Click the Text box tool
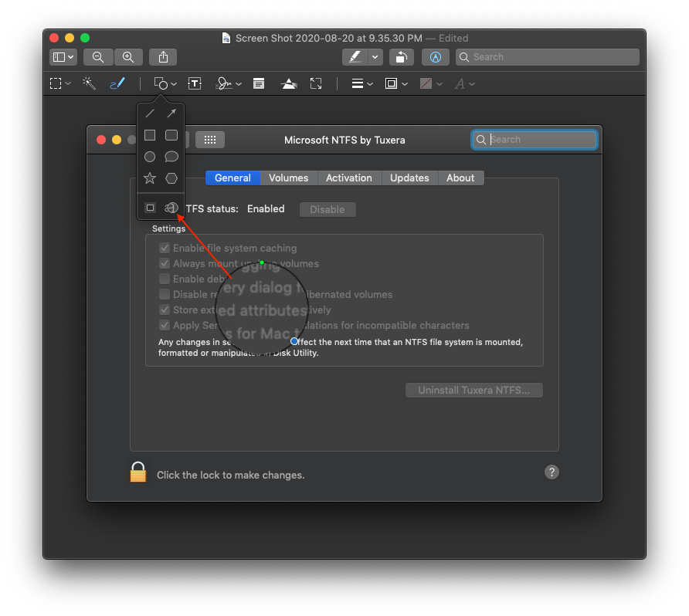 [195, 83]
